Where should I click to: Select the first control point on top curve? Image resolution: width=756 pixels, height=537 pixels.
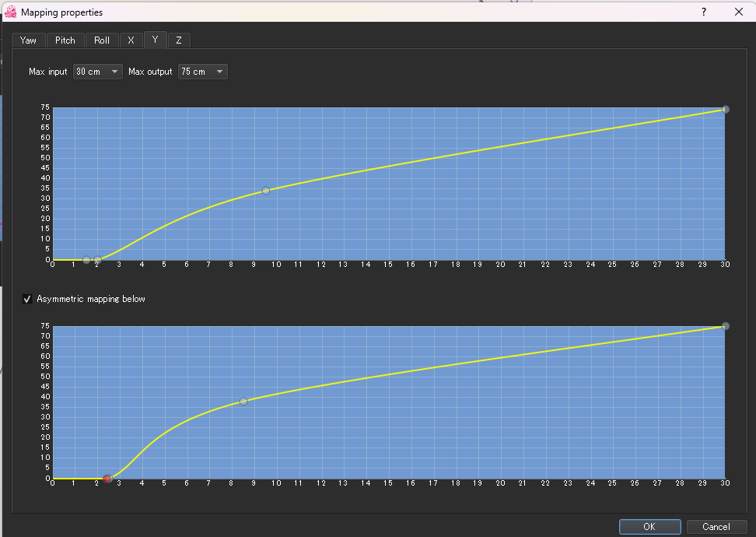coord(86,260)
